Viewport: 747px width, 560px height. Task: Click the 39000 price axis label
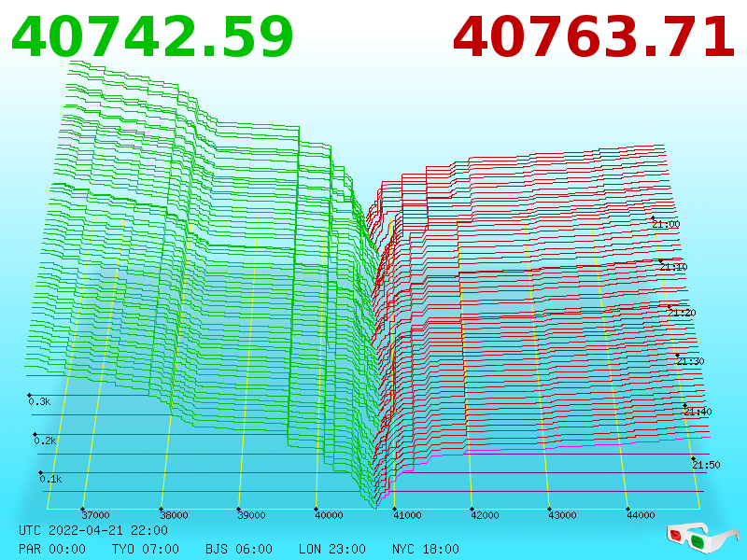click(x=251, y=515)
